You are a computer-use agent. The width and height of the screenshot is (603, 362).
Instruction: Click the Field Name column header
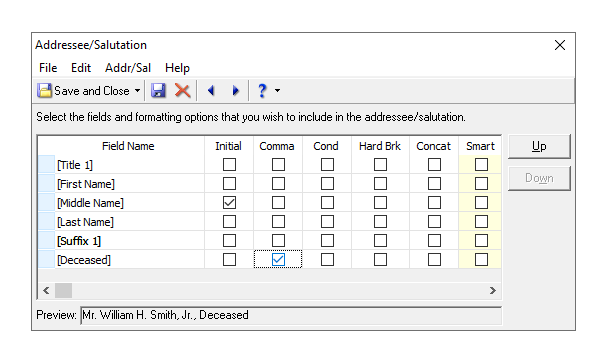click(128, 146)
